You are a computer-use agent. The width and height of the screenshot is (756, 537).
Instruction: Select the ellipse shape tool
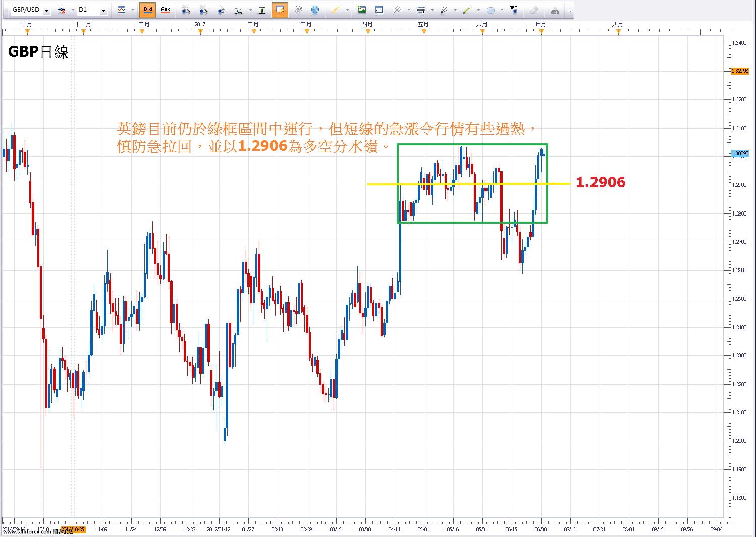point(491,10)
